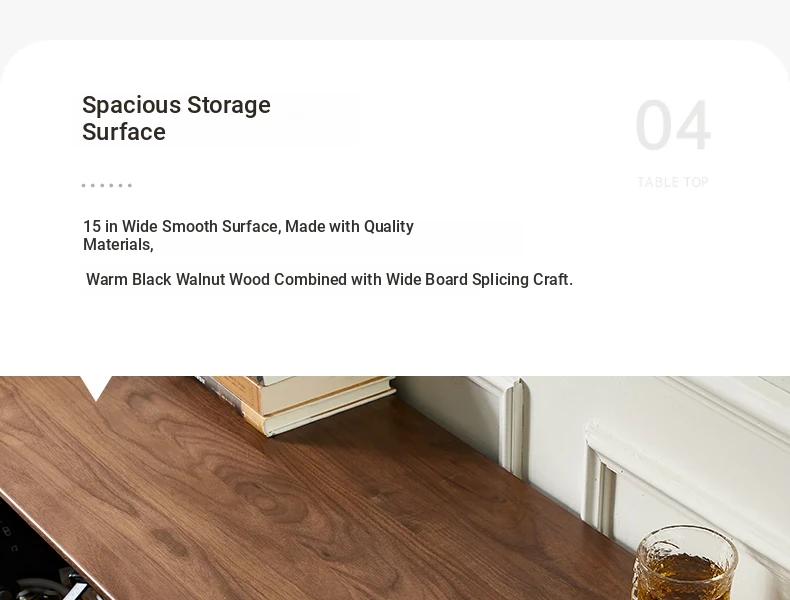This screenshot has width=790, height=600.
Task: Click the dotted divider under heading
Action: 107,185
